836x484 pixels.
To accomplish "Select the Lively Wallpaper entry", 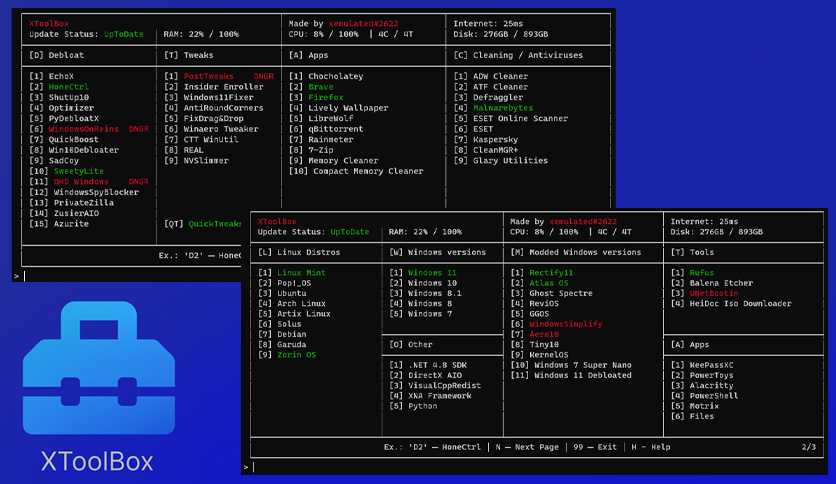I will pos(339,108).
